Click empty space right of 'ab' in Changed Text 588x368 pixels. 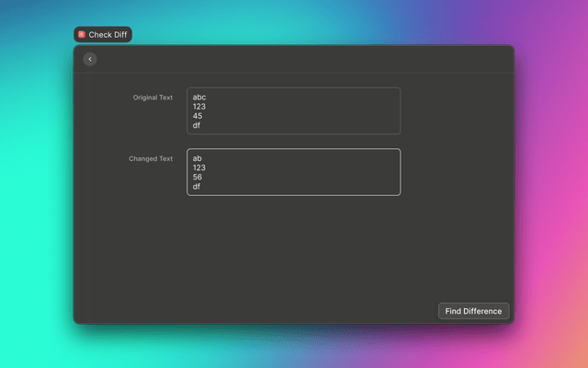(303, 158)
